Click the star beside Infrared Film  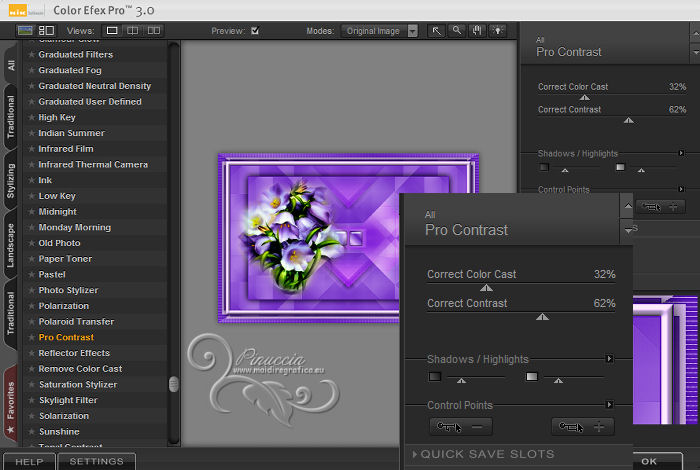[x=31, y=149]
